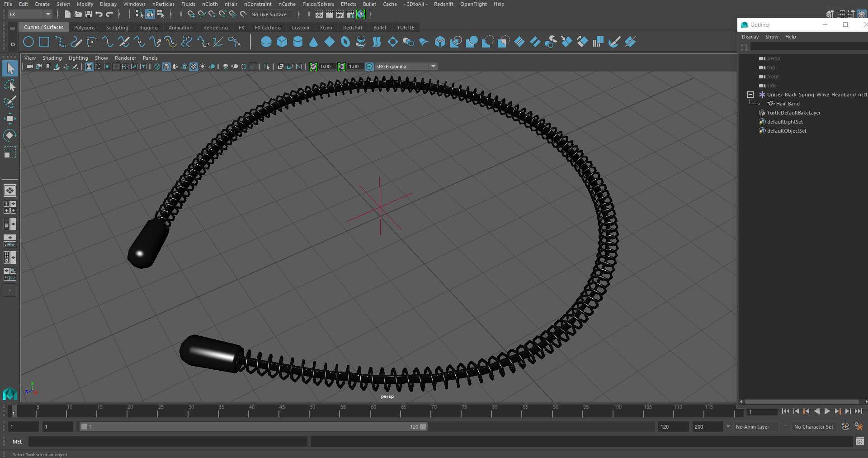This screenshot has width=868, height=458.
Task: Create a NURBS cylinder from shelf
Action: click(298, 42)
